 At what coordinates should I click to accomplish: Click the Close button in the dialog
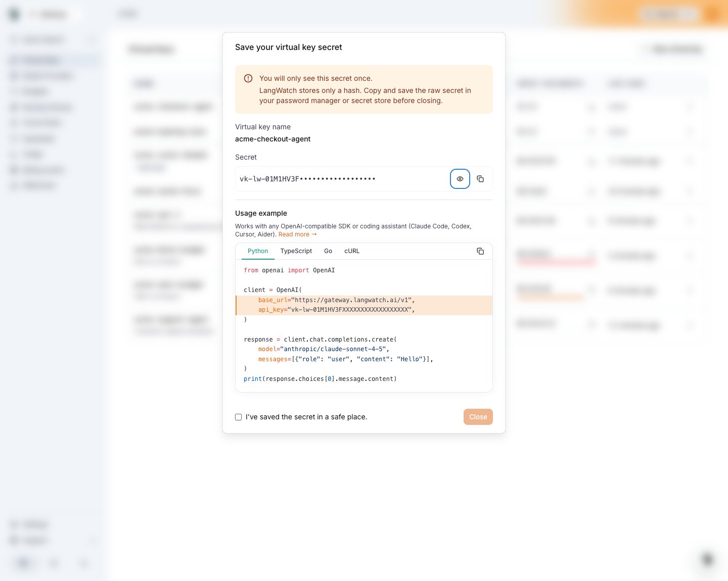click(x=478, y=417)
